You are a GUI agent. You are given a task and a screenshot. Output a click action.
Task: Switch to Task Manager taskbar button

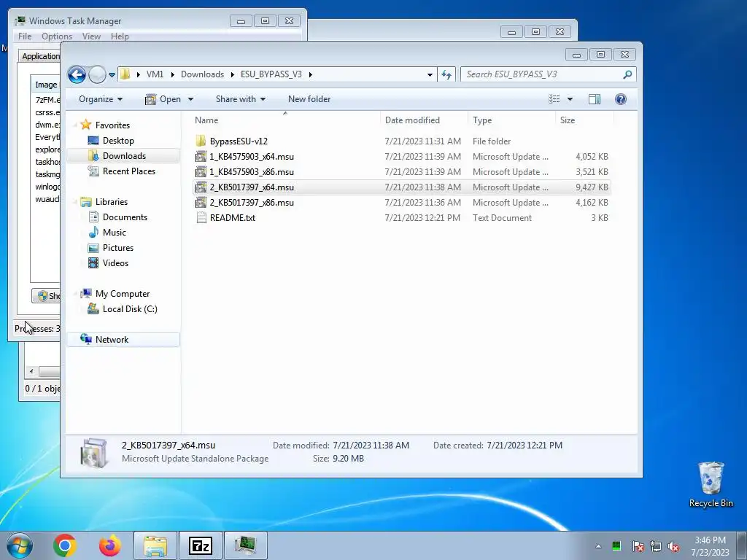245,545
